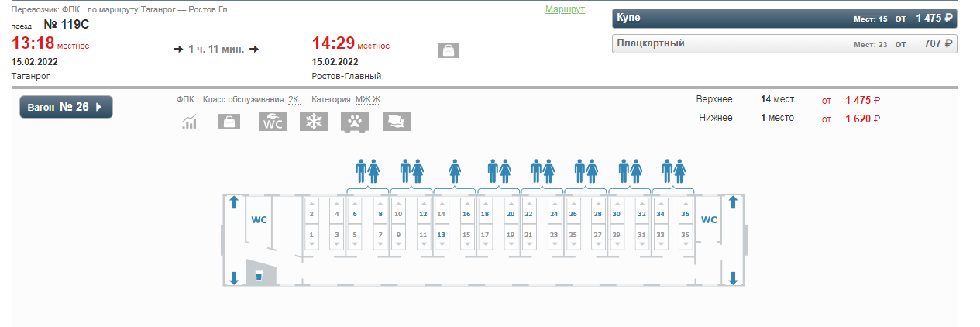Click the pets allowed paw icon
The height and width of the screenshot is (327, 980).
tap(355, 122)
